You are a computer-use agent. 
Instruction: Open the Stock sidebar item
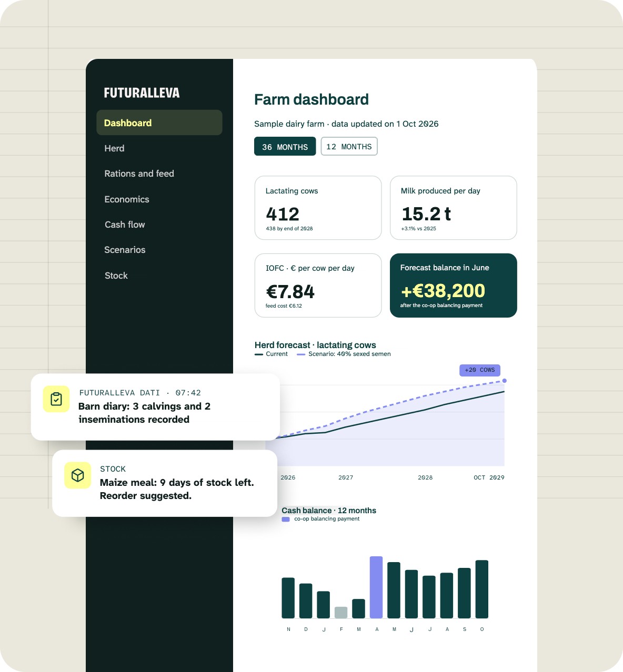click(x=116, y=276)
